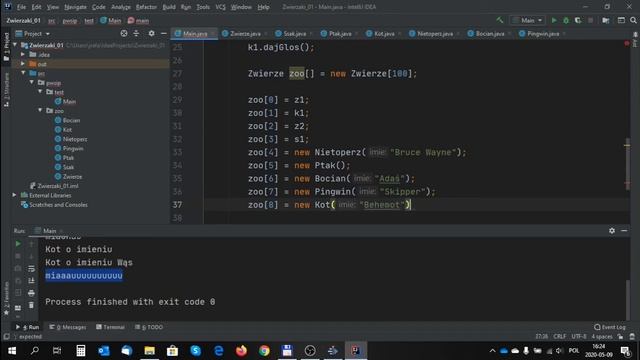Open Chrome from the Windows taskbar
This screenshot has width=640, height=360.
pos(264,351)
